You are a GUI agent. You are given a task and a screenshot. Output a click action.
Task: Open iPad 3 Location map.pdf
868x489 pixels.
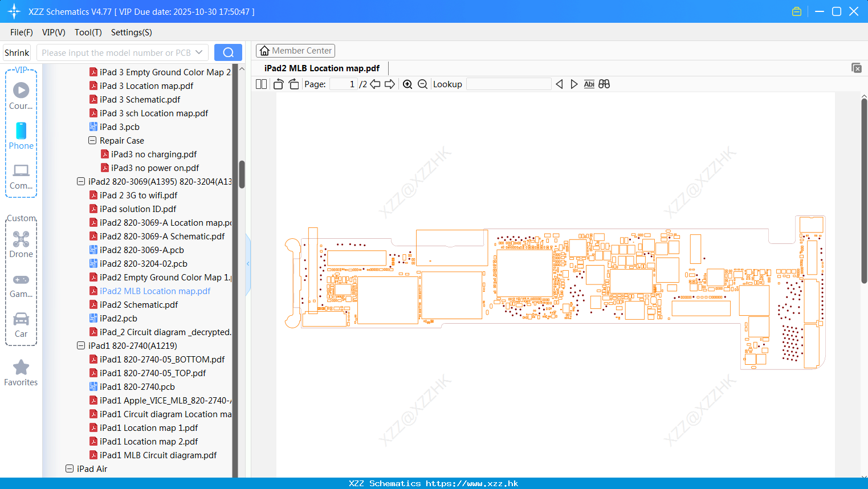pyautogui.click(x=146, y=85)
